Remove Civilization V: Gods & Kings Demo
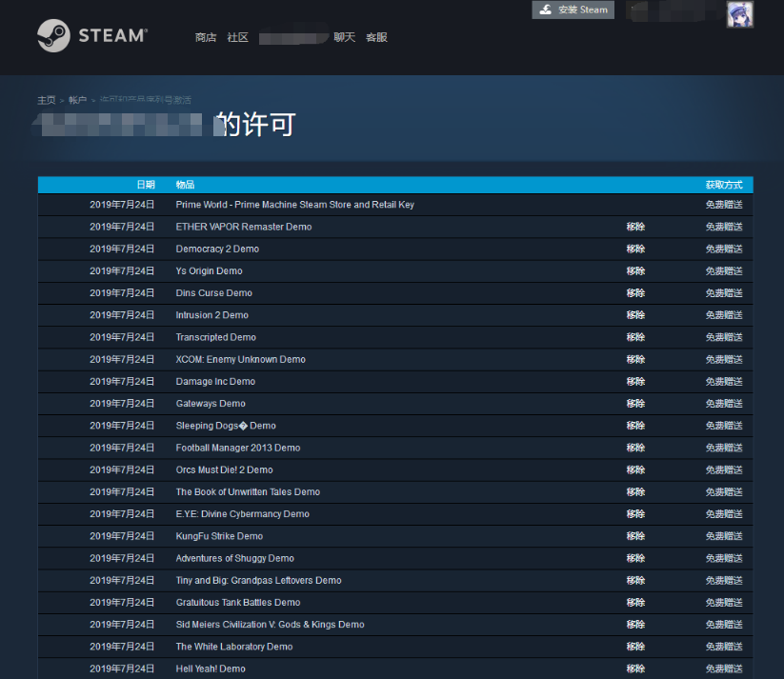Screen dimensions: 784x679 coord(635,625)
